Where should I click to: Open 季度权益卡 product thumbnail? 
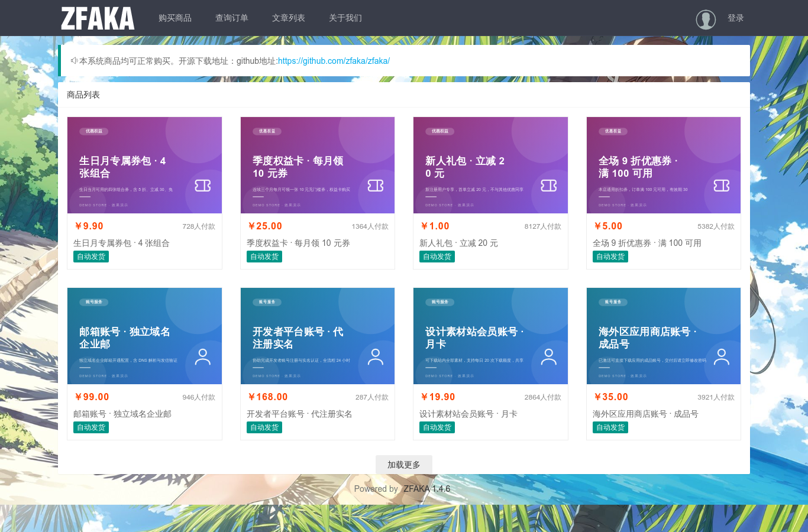pos(318,165)
